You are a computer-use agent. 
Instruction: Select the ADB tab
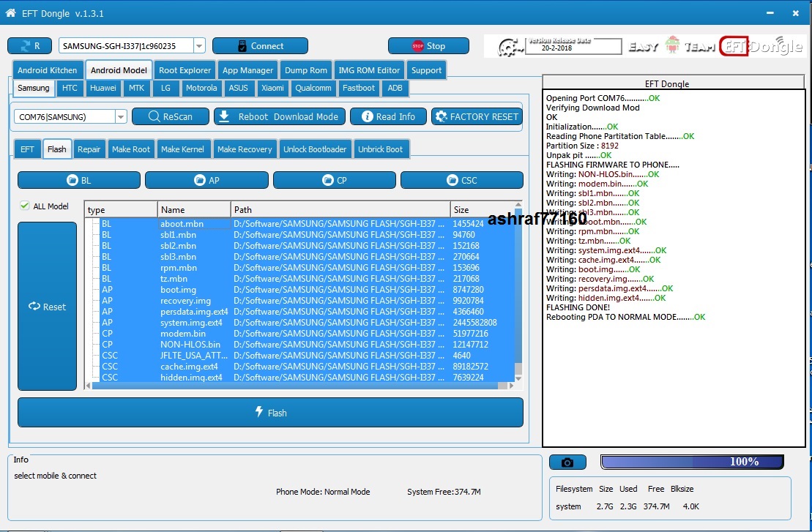(395, 88)
